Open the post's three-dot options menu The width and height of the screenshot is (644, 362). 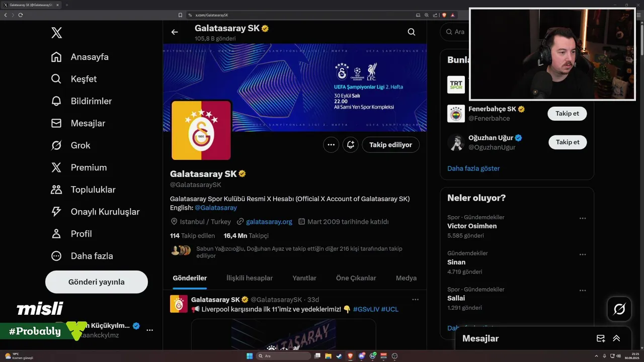point(415,300)
